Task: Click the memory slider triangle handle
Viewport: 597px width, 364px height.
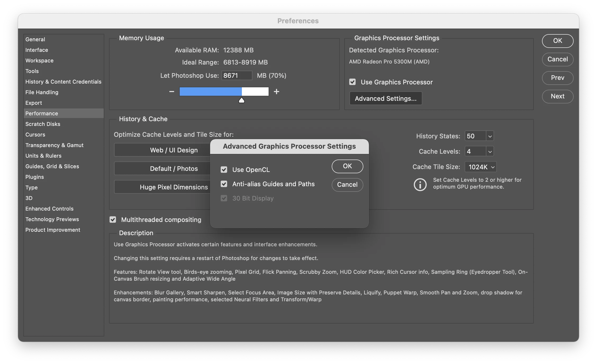Action: [x=241, y=100]
